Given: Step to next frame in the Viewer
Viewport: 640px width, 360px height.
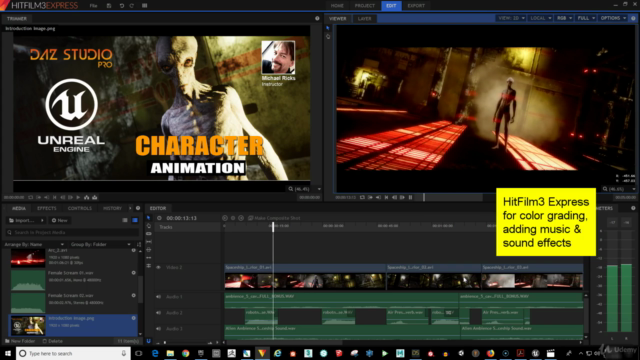Looking at the screenshot, I should [x=402, y=198].
